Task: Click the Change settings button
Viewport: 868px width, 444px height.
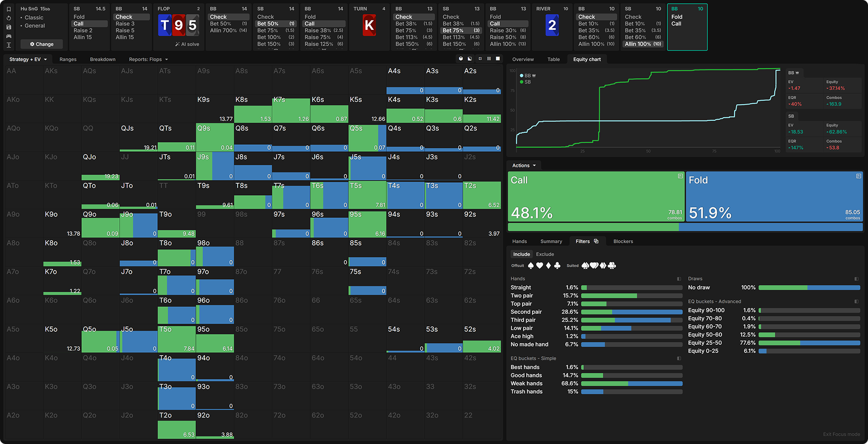Action: click(42, 44)
